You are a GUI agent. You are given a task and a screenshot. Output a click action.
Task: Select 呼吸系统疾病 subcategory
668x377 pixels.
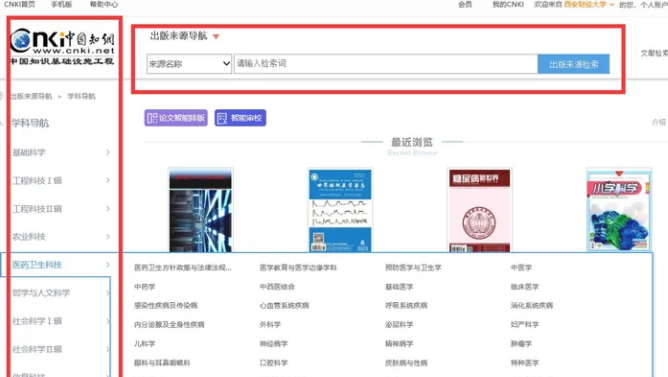[x=406, y=305]
